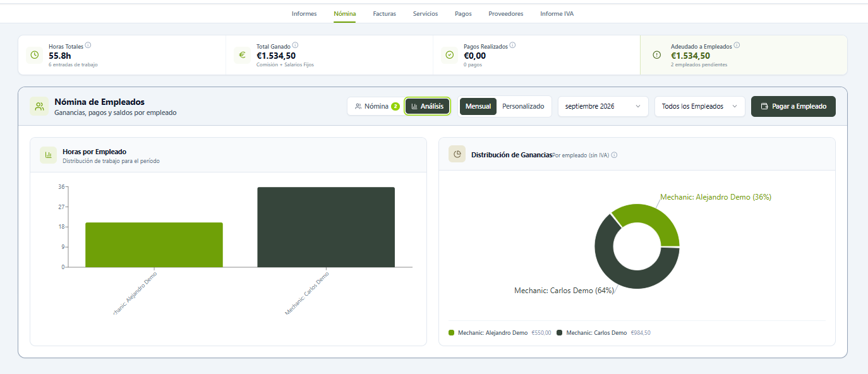Click the 6 entradas de trabajo text
The height and width of the screenshot is (374, 868).
click(73, 64)
